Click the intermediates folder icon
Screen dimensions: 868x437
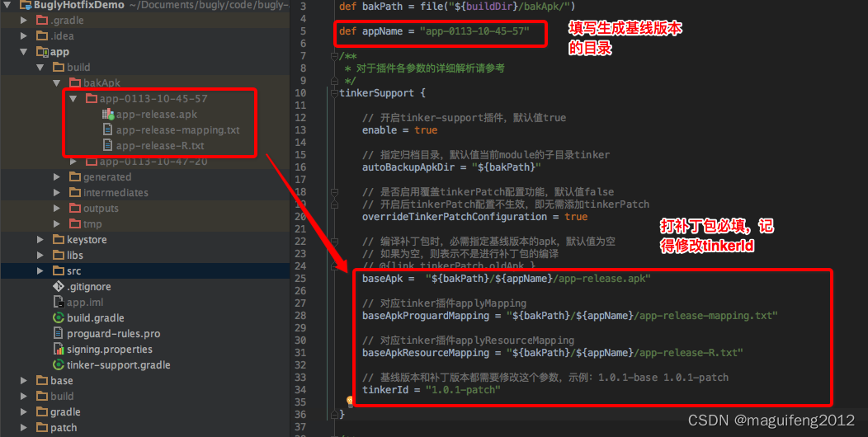pos(75,192)
